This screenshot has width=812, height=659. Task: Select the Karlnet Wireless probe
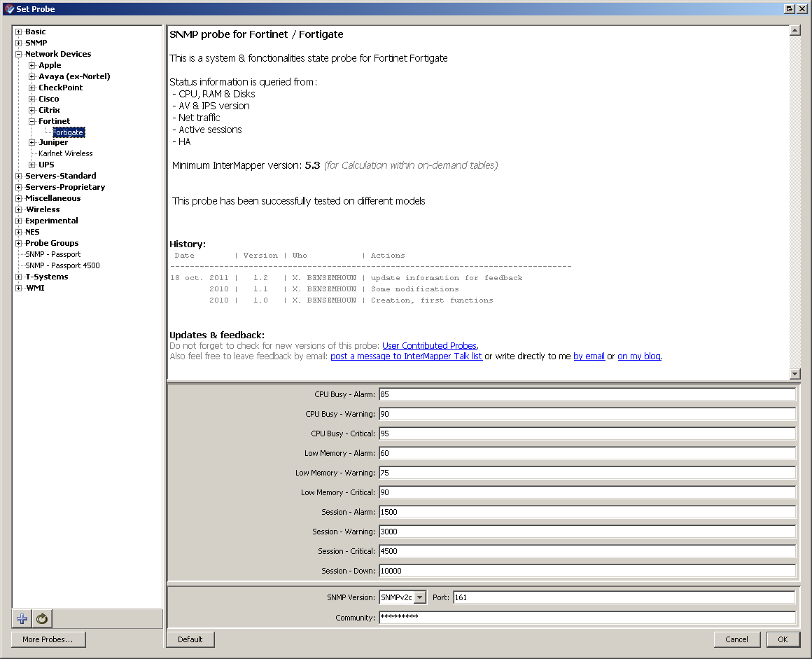(x=65, y=153)
